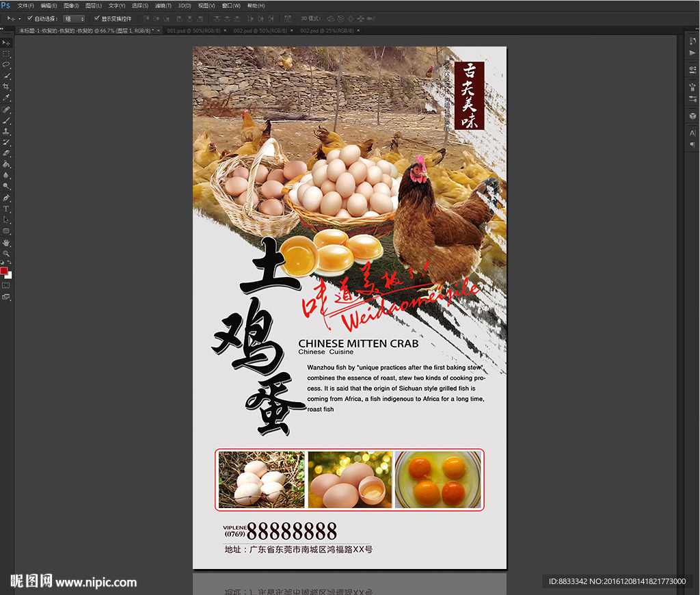The height and width of the screenshot is (595, 700).
Task: Open the 文件(F) menu
Action: click(x=25, y=5)
